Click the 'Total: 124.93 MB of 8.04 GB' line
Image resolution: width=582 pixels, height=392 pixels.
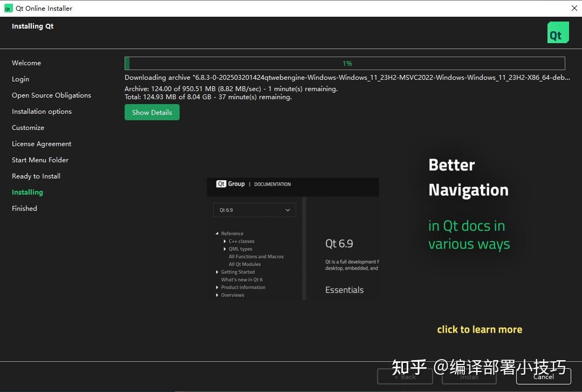208,97
